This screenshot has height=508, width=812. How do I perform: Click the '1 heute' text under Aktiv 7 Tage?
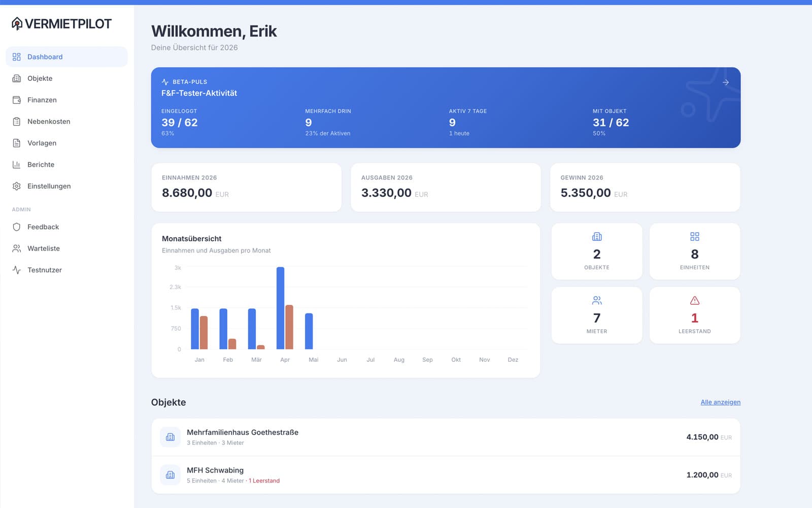459,133
